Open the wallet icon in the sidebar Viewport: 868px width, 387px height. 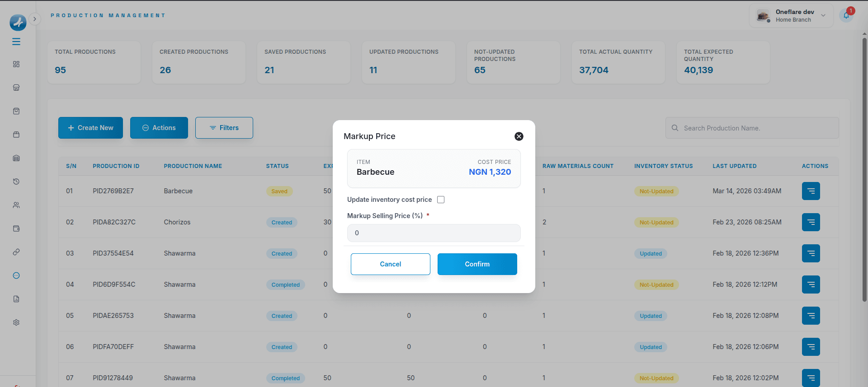point(16,228)
